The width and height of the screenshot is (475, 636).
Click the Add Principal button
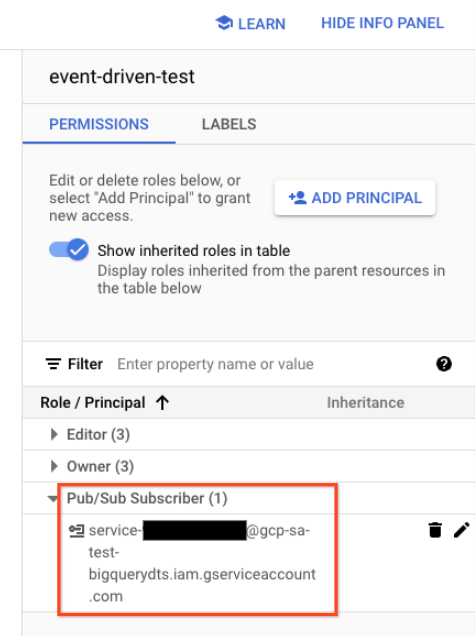tap(355, 198)
